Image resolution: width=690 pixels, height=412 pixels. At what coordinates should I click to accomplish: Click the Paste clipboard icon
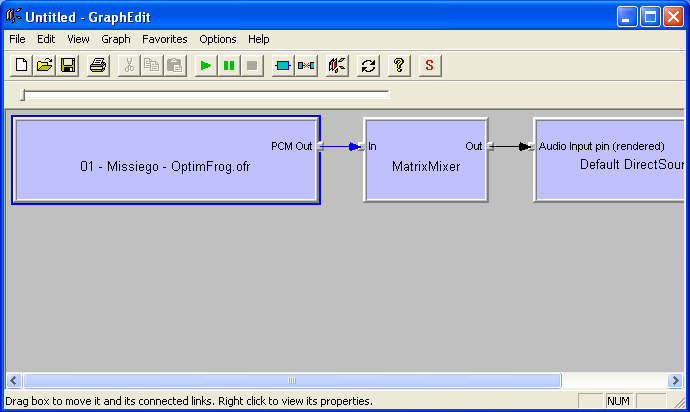pos(175,66)
